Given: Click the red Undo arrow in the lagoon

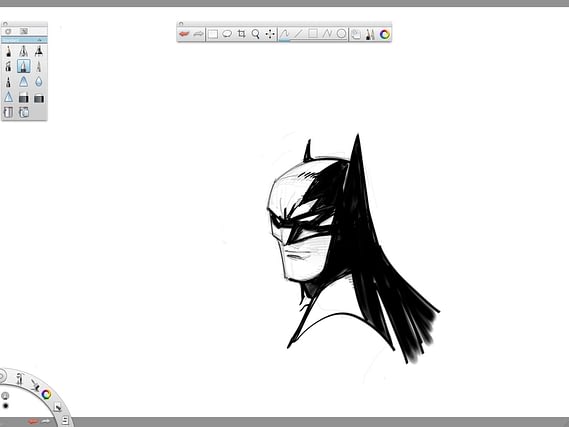Looking at the screenshot, I should [x=33, y=422].
